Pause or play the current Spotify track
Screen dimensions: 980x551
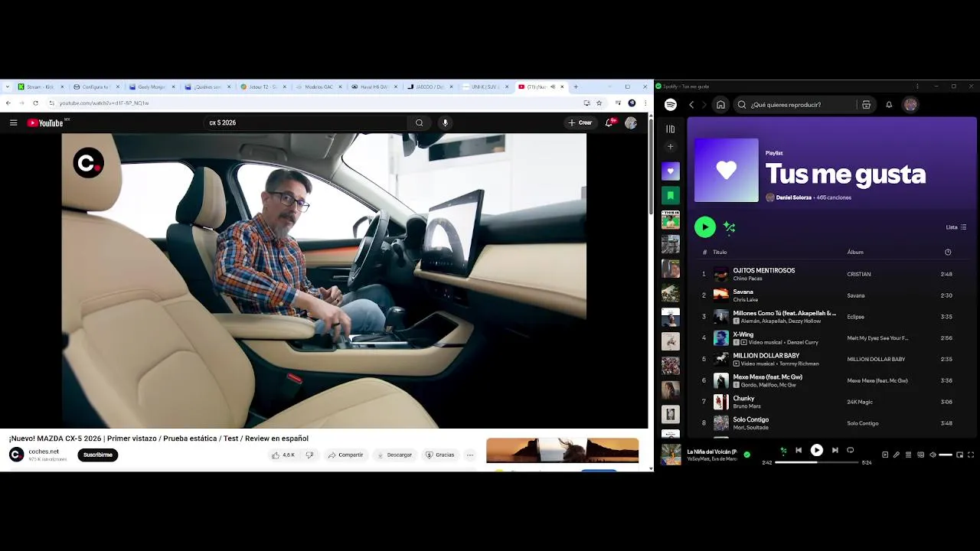tap(817, 451)
